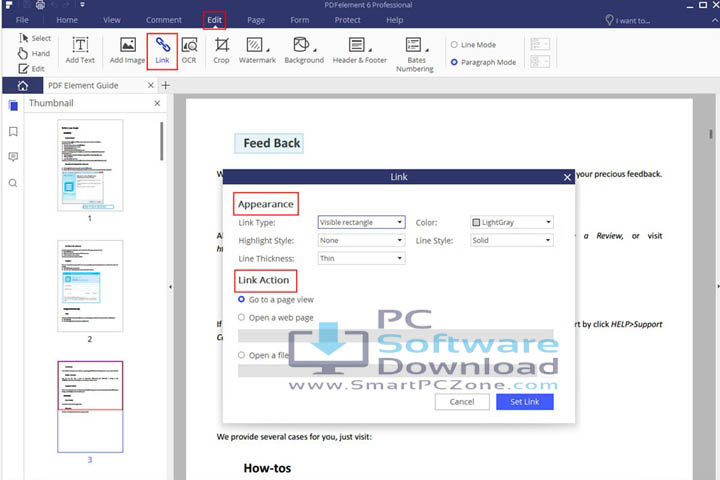This screenshot has width=720, height=480.
Task: Activate the Crop tool
Action: 221,51
